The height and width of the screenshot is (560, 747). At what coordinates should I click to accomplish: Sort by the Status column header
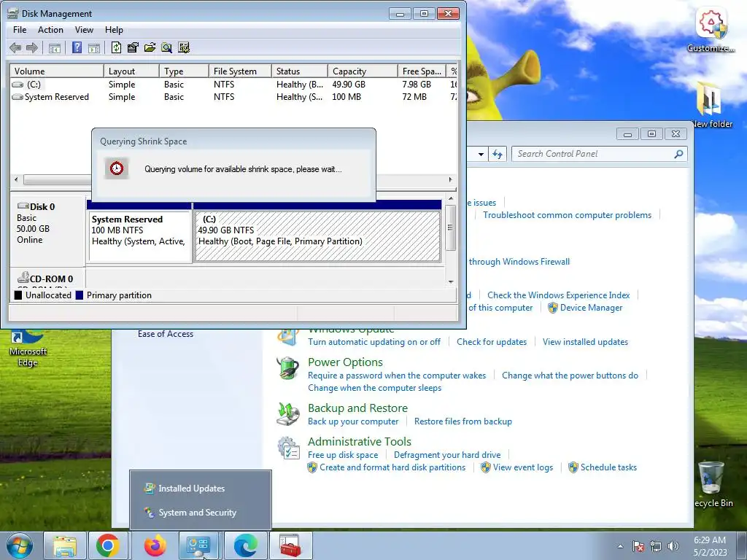(x=300, y=71)
